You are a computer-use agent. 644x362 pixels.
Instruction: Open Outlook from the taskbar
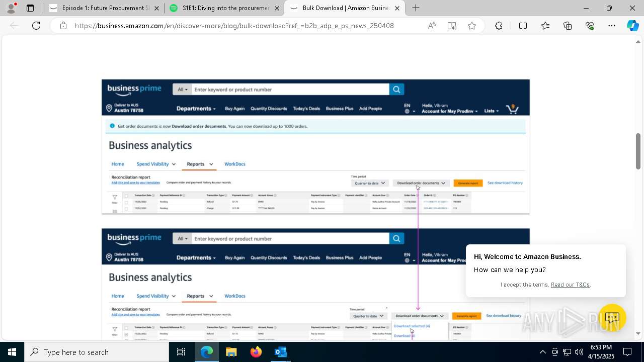(x=281, y=352)
